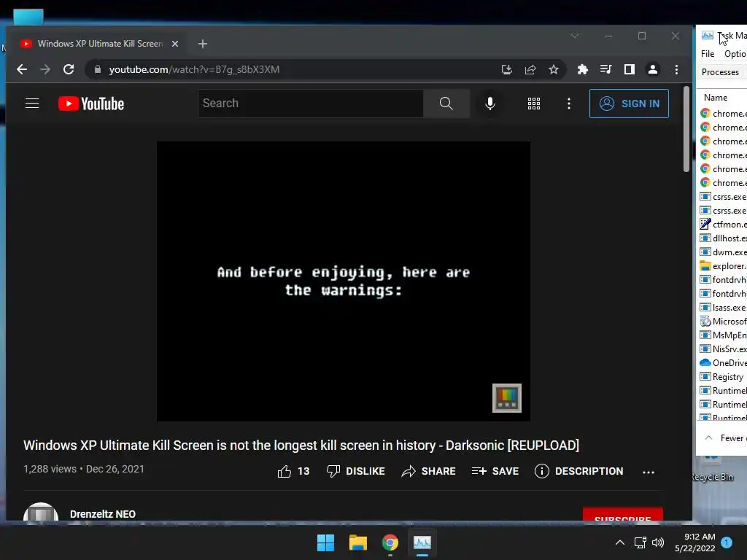Select Registry process in Task Manager
The height and width of the screenshot is (560, 747).
723,377
